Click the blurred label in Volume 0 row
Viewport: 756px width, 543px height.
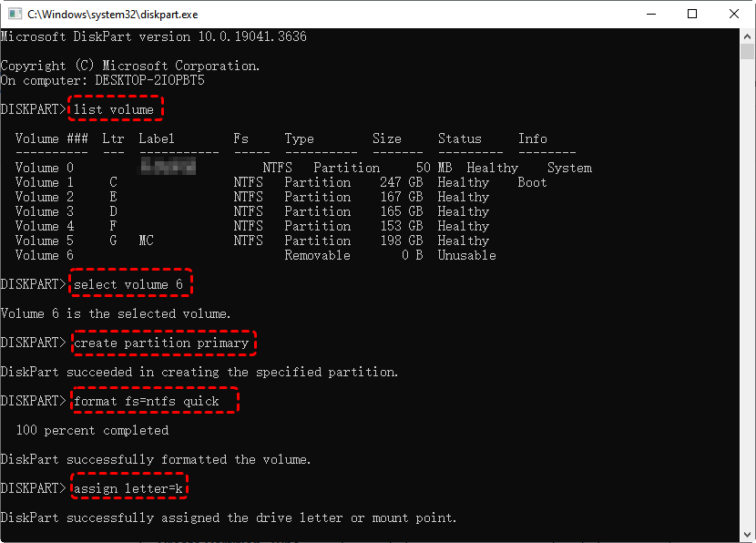pos(169,167)
